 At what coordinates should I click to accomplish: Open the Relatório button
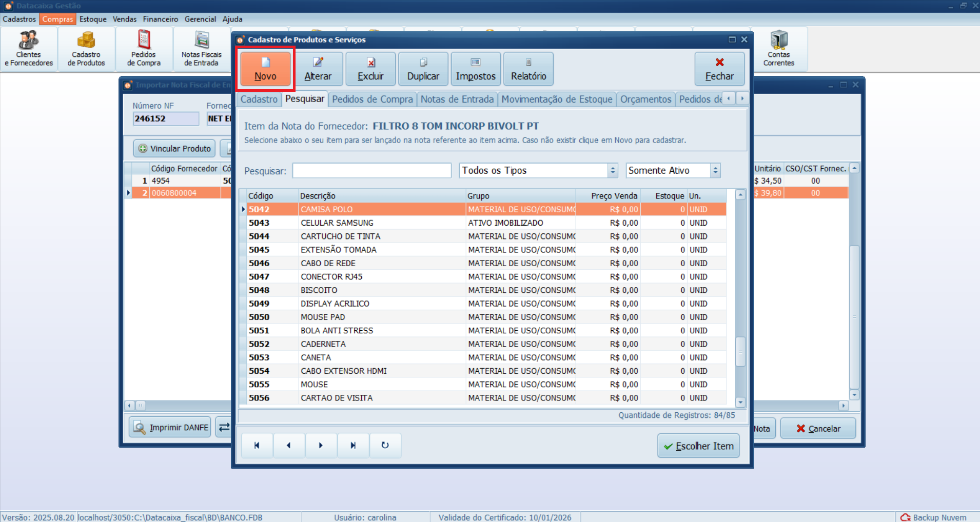(528, 69)
